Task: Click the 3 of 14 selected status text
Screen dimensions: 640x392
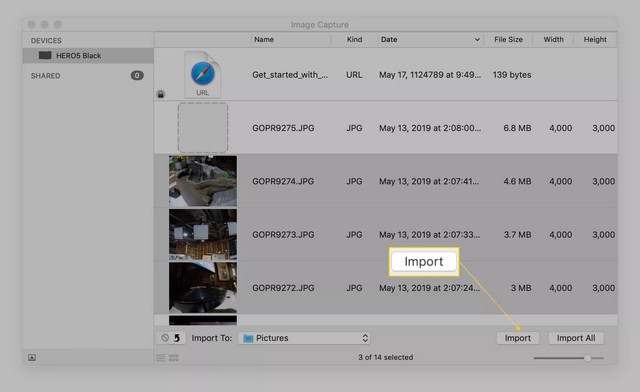Action: pyautogui.click(x=386, y=357)
